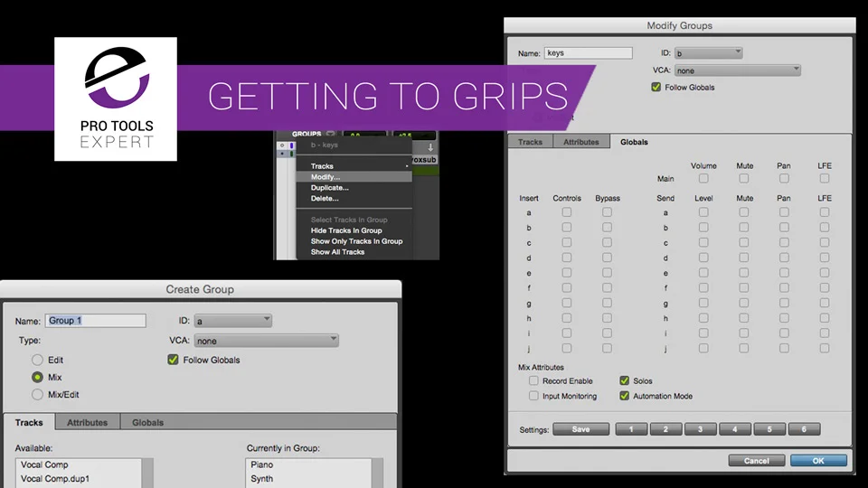
Task: Enable the Main Mute checkbox
Action: (x=743, y=178)
